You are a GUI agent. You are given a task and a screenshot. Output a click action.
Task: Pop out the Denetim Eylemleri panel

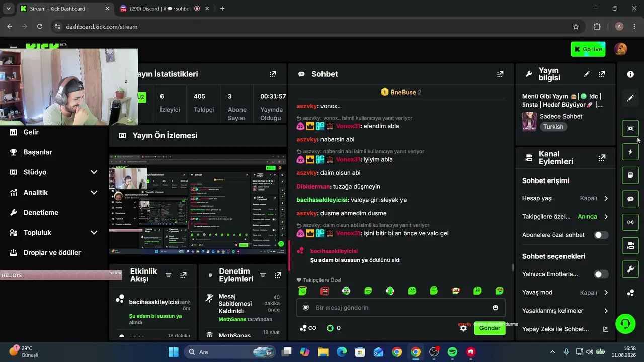click(278, 275)
